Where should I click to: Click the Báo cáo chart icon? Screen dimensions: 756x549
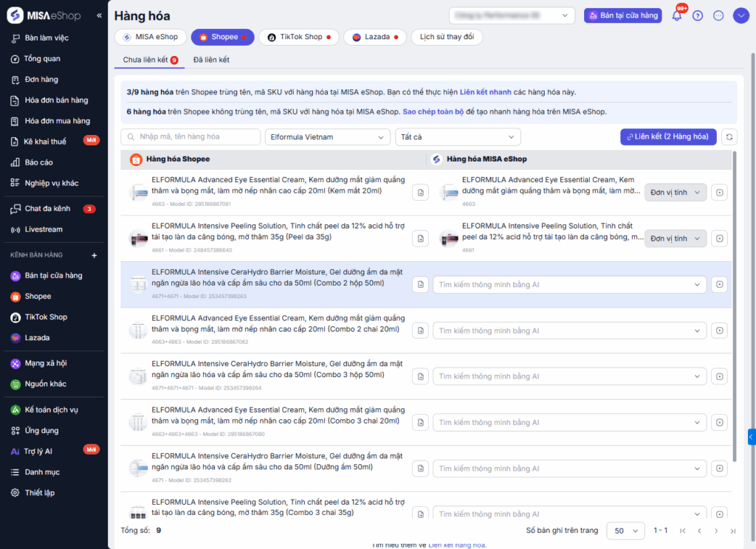tap(15, 162)
